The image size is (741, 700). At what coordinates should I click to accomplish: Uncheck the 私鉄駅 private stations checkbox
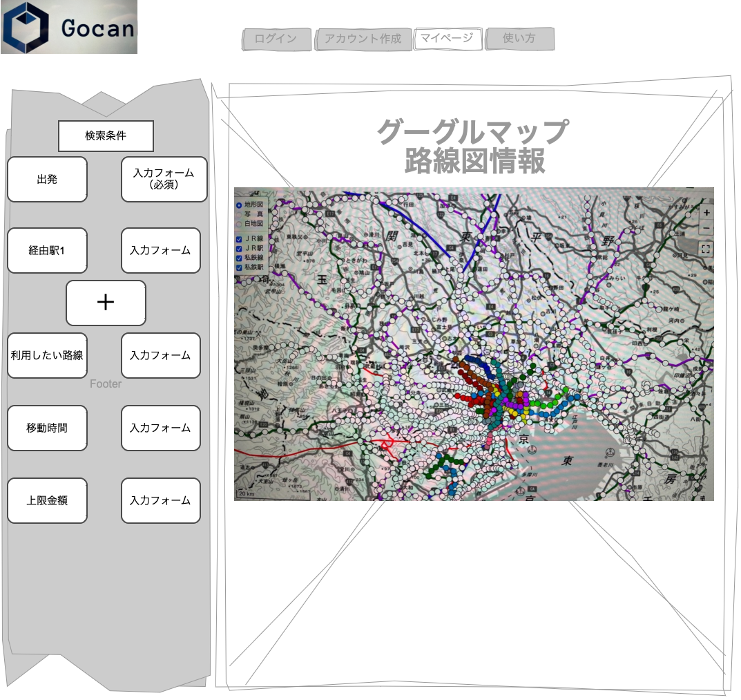point(239,267)
